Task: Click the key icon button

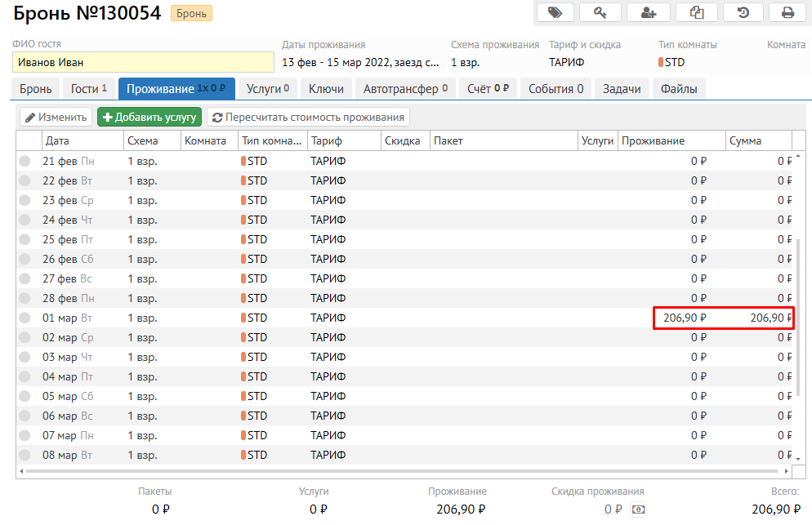Action: point(601,12)
